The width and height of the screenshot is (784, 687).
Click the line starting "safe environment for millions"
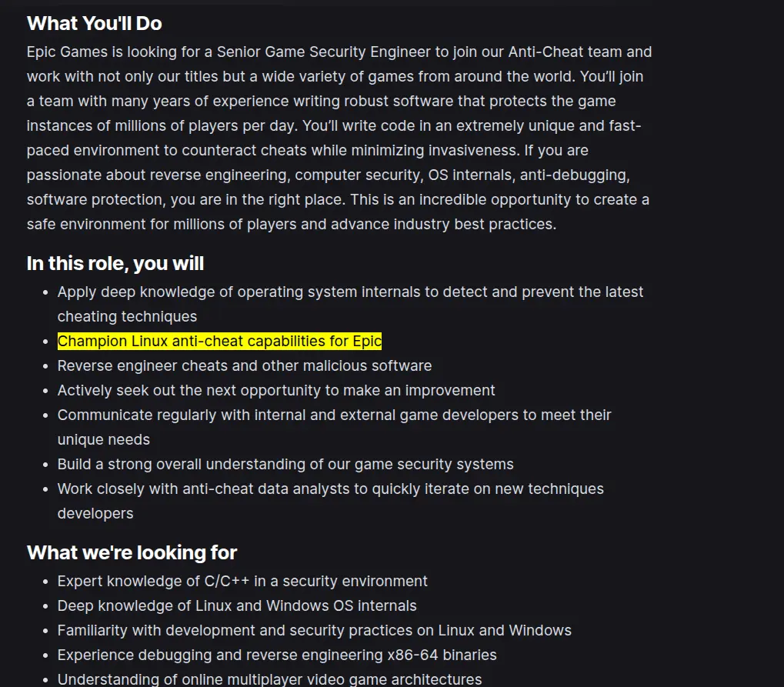pos(292,224)
